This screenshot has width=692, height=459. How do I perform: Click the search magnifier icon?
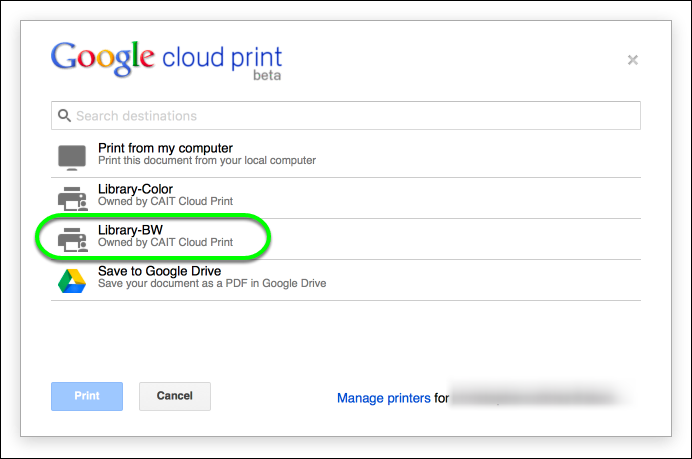pos(64,116)
